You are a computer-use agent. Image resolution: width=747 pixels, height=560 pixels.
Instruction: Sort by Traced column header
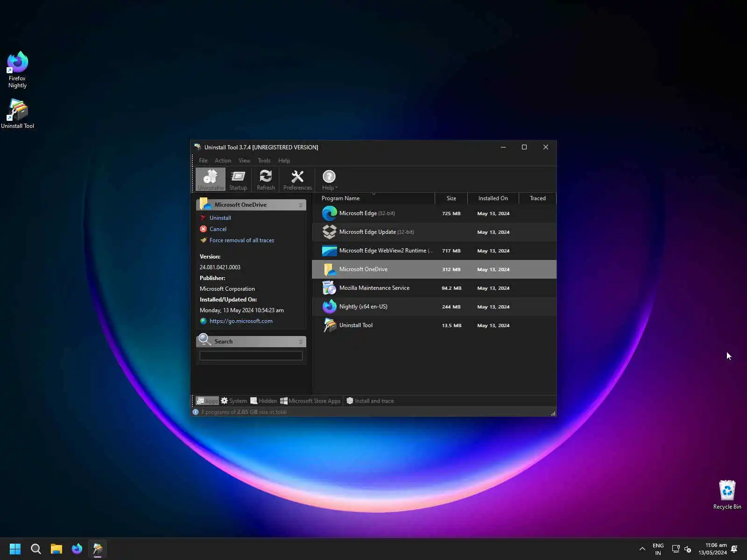pos(537,198)
